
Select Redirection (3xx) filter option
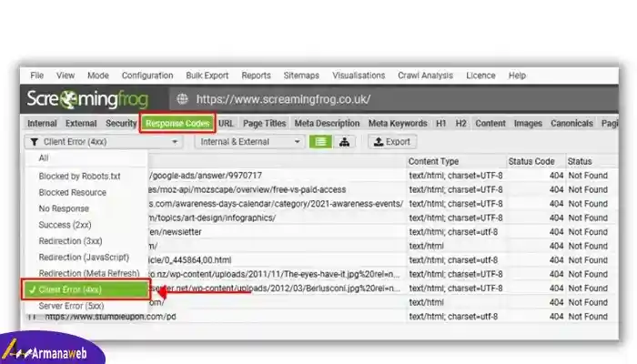70,241
